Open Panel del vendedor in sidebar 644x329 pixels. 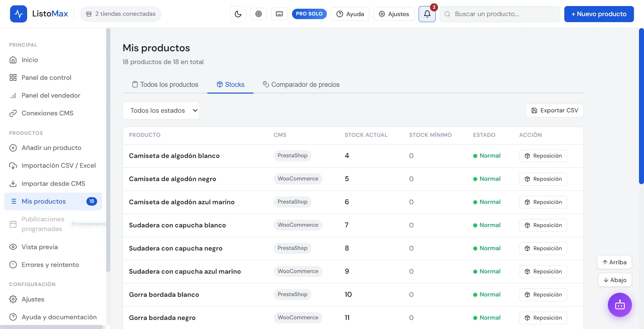click(x=53, y=95)
